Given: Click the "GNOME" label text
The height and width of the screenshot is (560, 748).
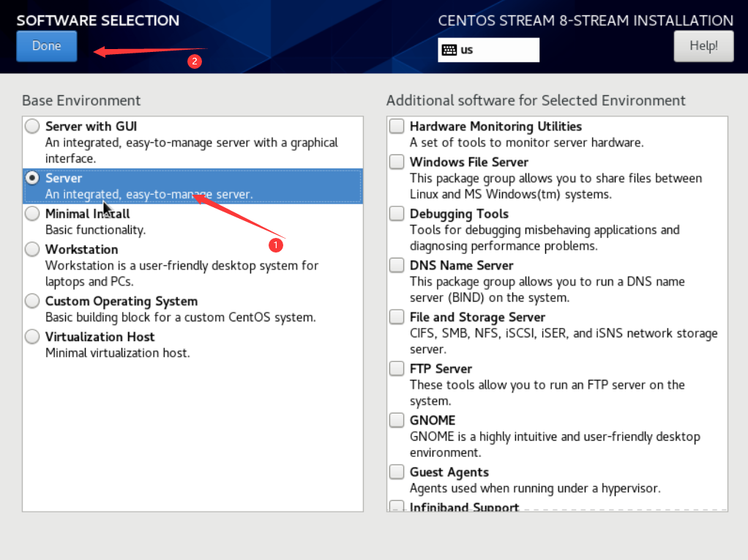Looking at the screenshot, I should (x=433, y=420).
